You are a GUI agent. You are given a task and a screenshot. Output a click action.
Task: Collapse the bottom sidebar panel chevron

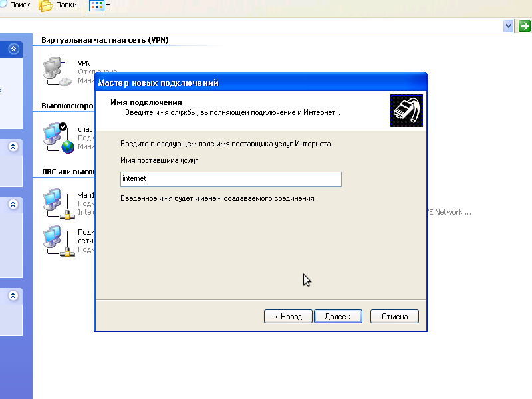13,296
